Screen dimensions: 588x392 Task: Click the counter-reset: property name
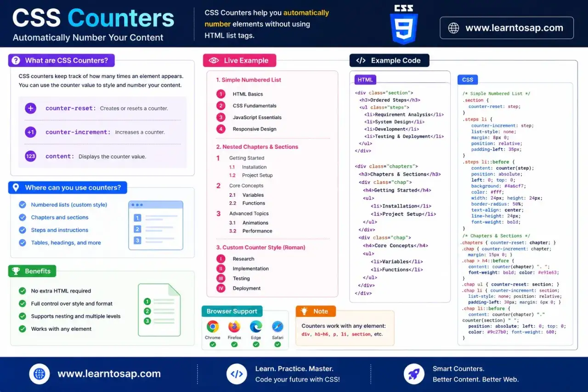pos(71,108)
